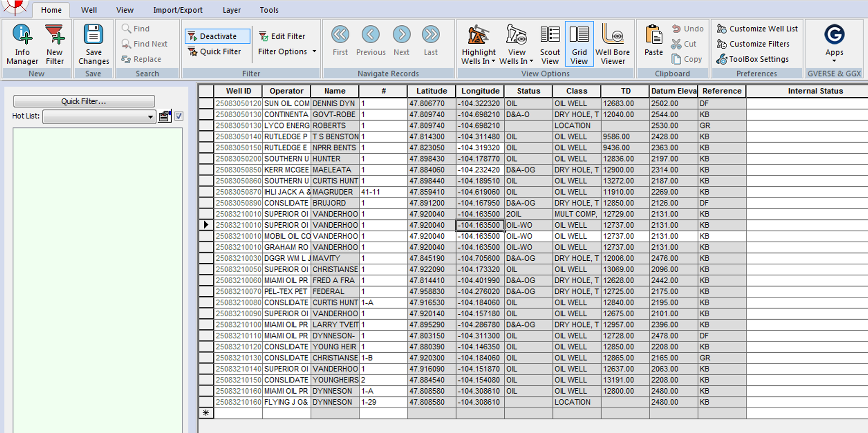Select the MAGRUDER name cell
This screenshot has height=433, width=868.
tap(335, 192)
